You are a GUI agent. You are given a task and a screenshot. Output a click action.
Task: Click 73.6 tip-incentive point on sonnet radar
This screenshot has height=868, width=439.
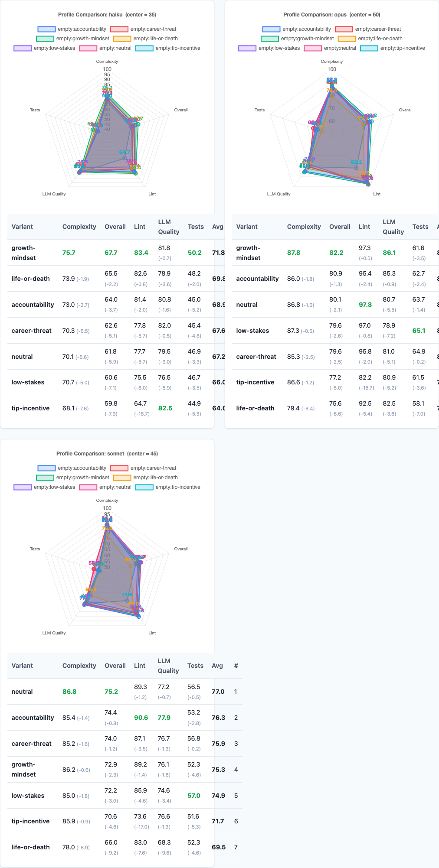[x=127, y=601]
